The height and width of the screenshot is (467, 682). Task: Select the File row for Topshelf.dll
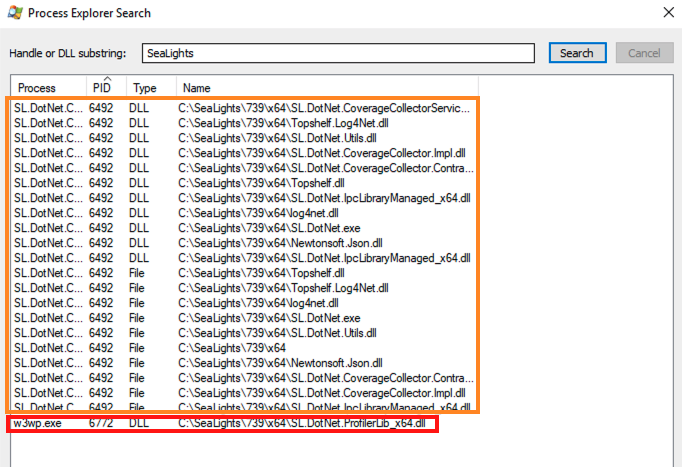coord(244,273)
